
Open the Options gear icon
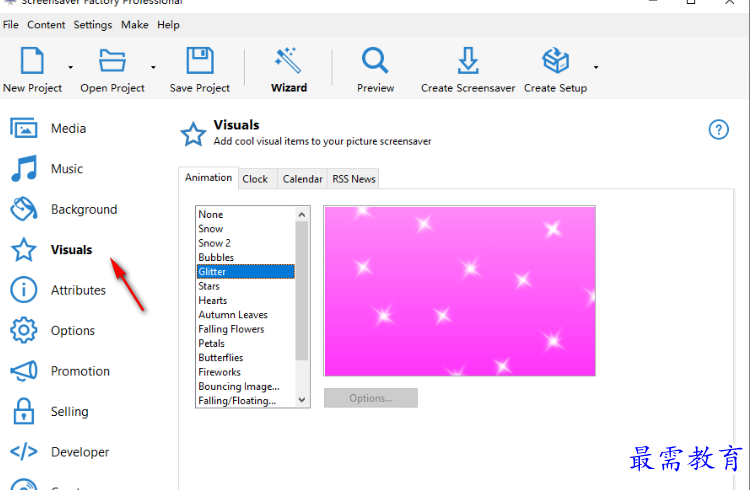point(23,330)
